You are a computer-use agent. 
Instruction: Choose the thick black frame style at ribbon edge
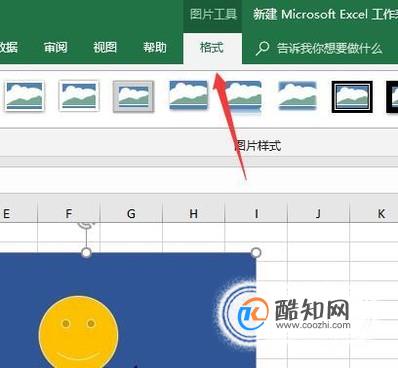pyautogui.click(x=392, y=96)
